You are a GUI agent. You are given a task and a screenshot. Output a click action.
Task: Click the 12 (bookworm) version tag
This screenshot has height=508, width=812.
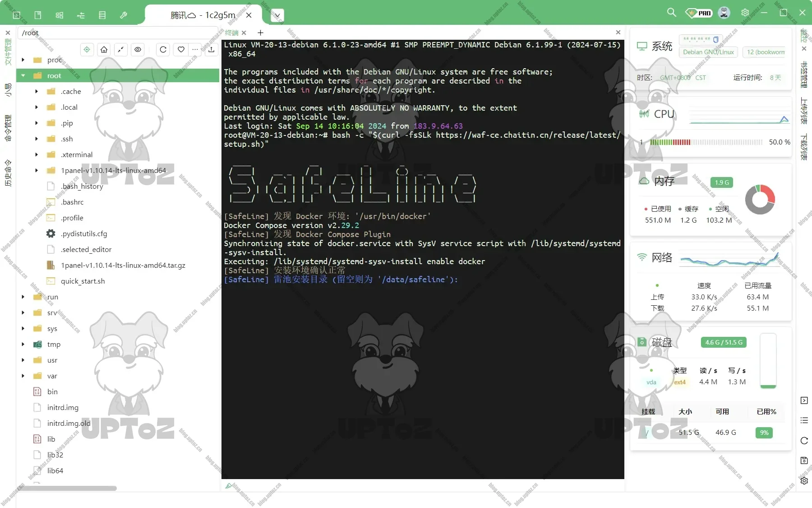coord(764,52)
